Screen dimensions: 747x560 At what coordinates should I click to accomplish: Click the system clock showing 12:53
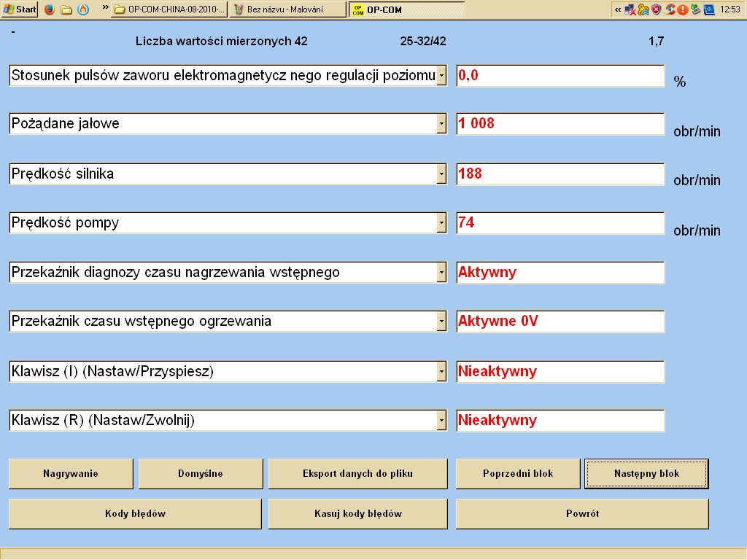click(x=729, y=9)
